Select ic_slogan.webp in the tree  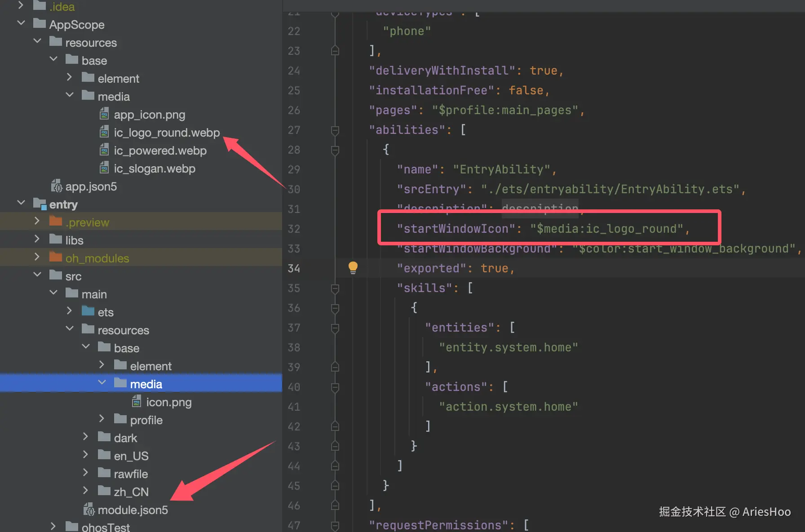click(x=155, y=168)
